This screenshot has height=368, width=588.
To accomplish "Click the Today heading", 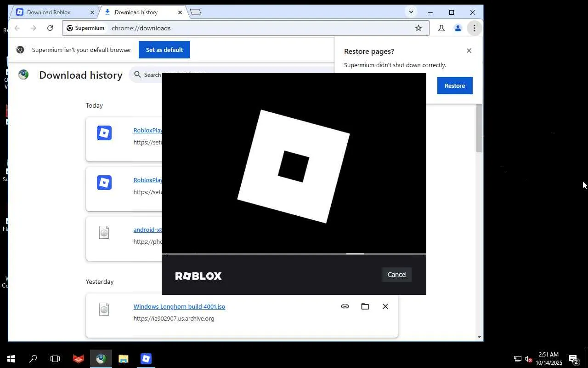I will pyautogui.click(x=94, y=105).
